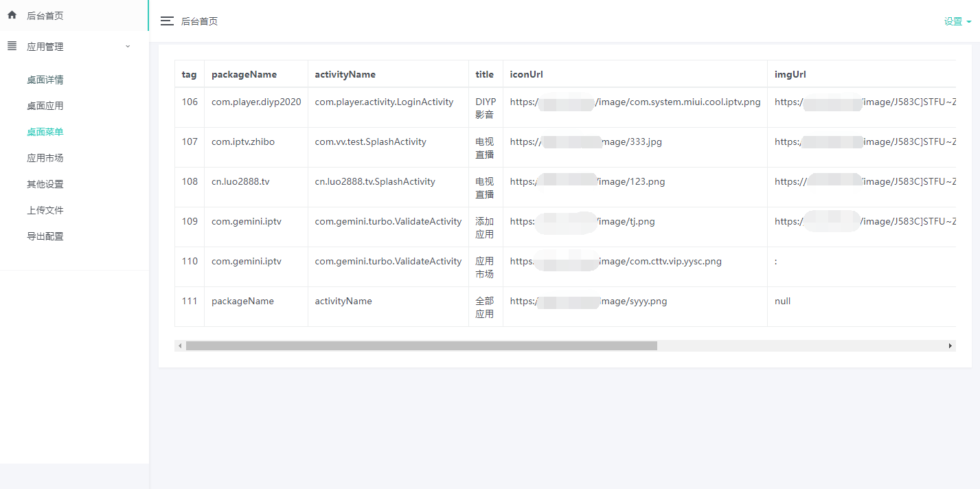
Task: Select 导出配置 in the sidebar
Action: (x=45, y=236)
